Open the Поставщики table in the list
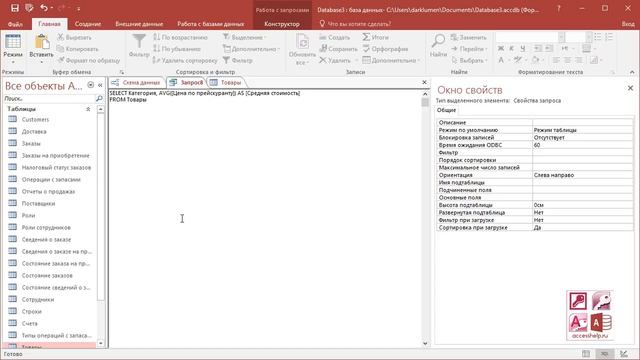 (x=38, y=203)
